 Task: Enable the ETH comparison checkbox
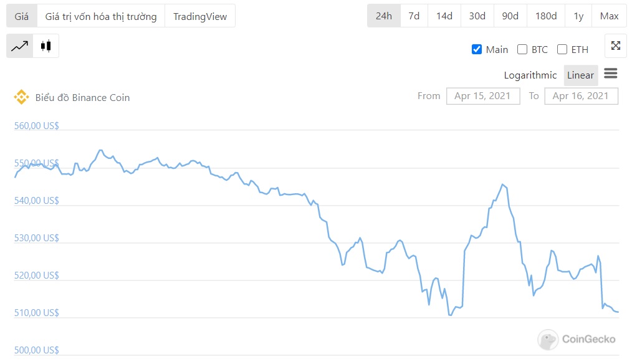click(562, 50)
